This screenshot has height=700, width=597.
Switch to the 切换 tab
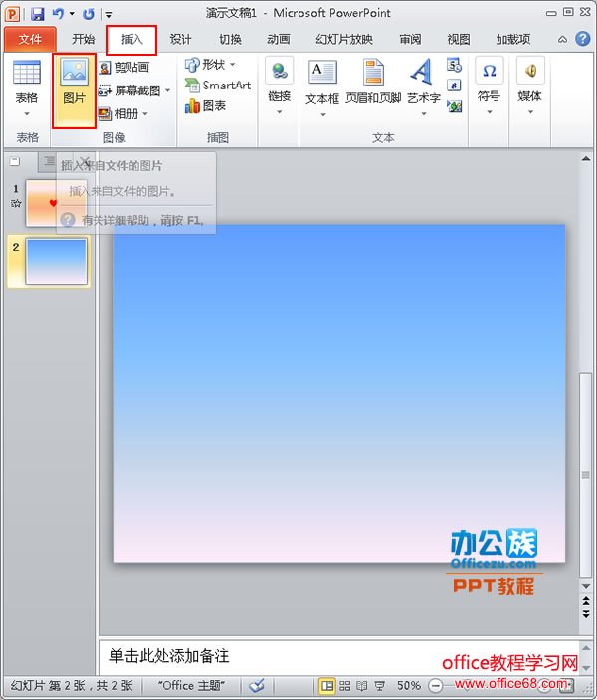[230, 40]
